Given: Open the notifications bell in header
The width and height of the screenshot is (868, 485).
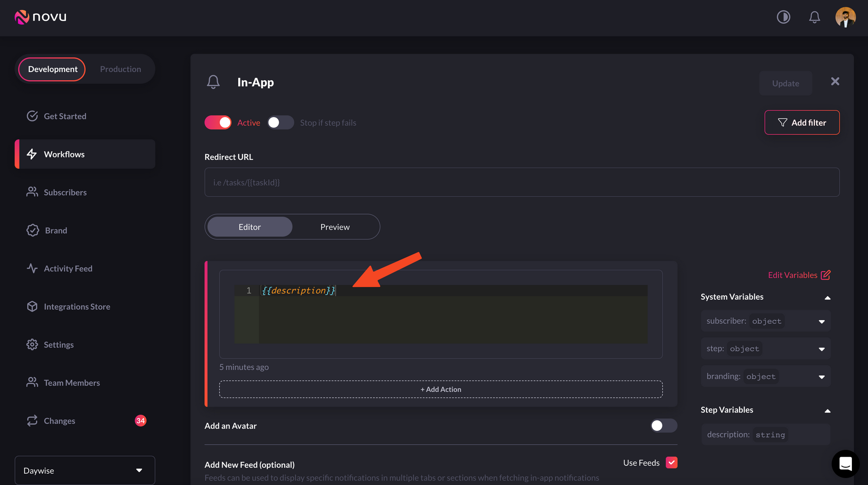Looking at the screenshot, I should pyautogui.click(x=815, y=17).
